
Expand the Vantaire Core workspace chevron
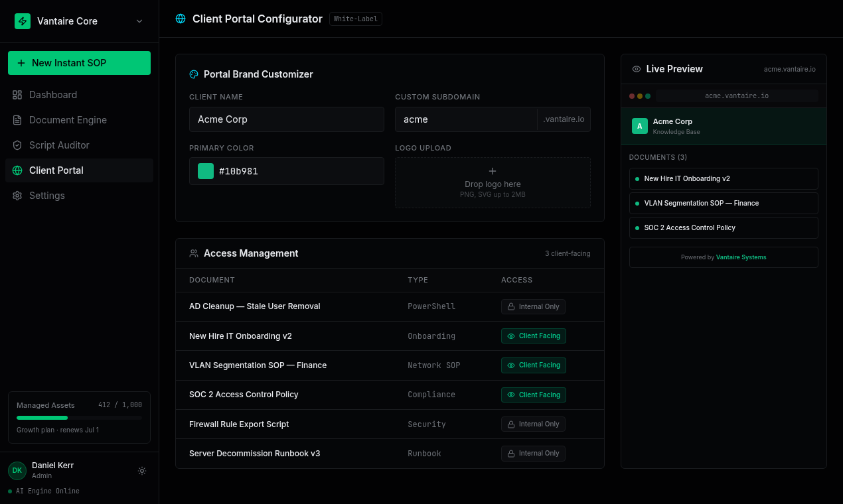[x=139, y=21]
